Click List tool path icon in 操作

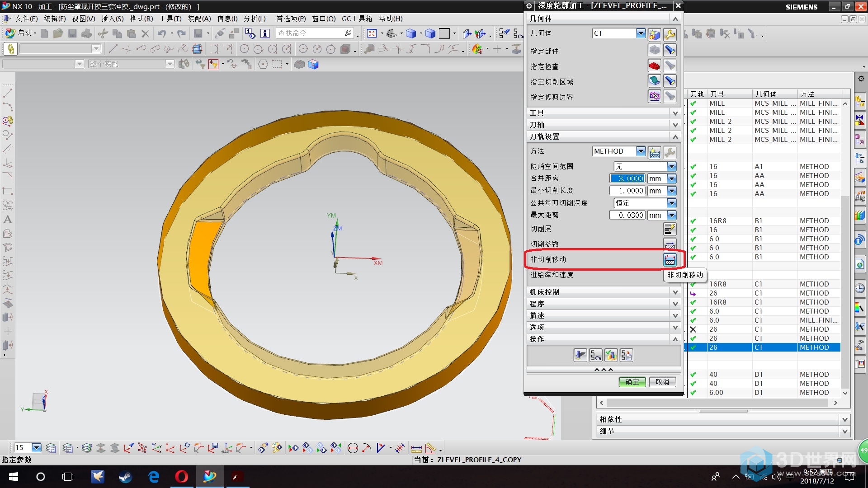click(x=627, y=355)
